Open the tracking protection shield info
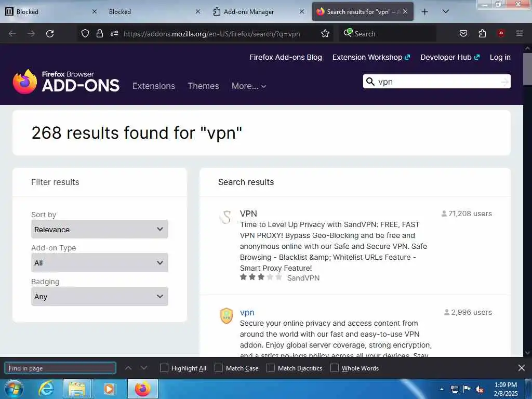The width and height of the screenshot is (532, 399). (x=85, y=33)
